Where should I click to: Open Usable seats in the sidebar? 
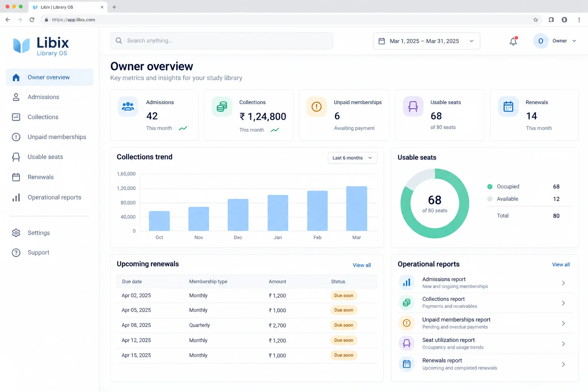click(x=50, y=157)
